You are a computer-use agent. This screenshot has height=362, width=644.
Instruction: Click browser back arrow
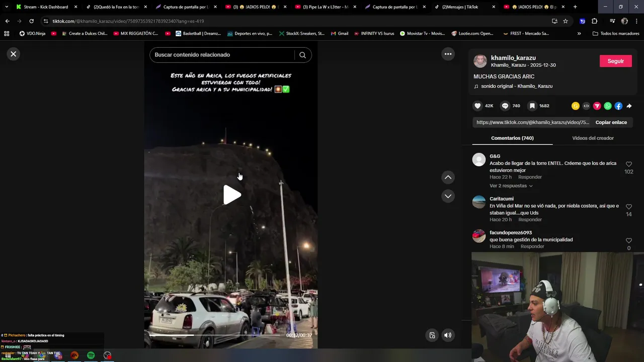7,21
